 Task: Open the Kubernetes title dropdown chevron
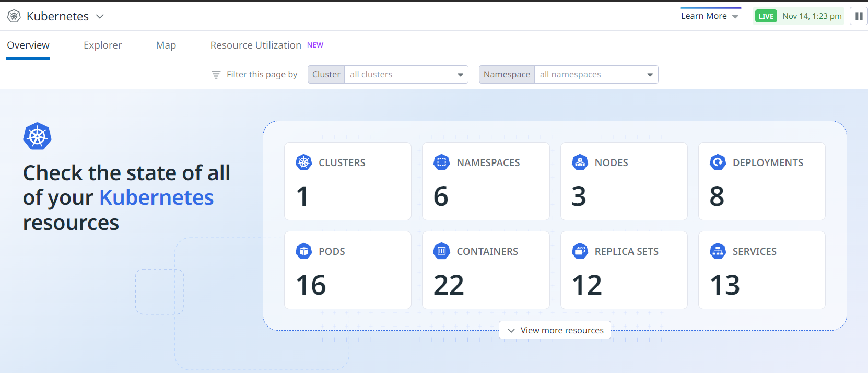coord(100,16)
